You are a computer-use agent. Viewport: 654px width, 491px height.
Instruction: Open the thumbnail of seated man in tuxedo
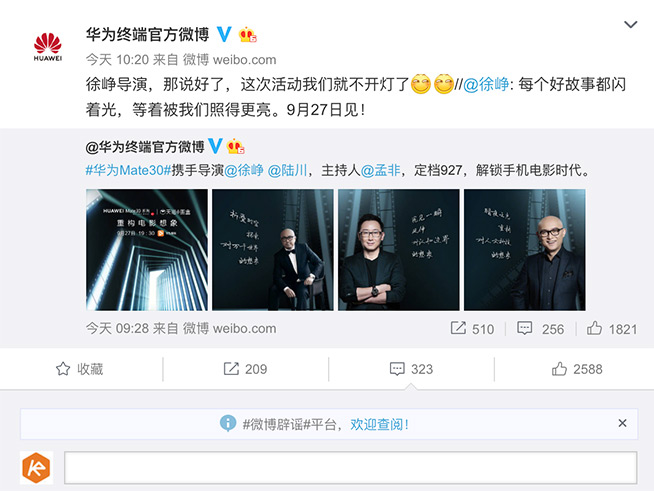click(273, 250)
